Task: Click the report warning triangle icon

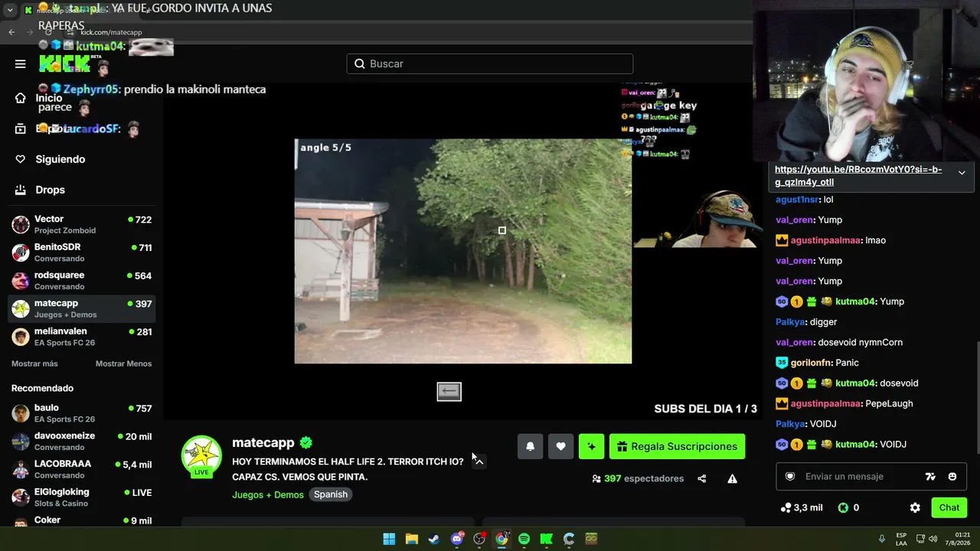Action: (x=733, y=479)
